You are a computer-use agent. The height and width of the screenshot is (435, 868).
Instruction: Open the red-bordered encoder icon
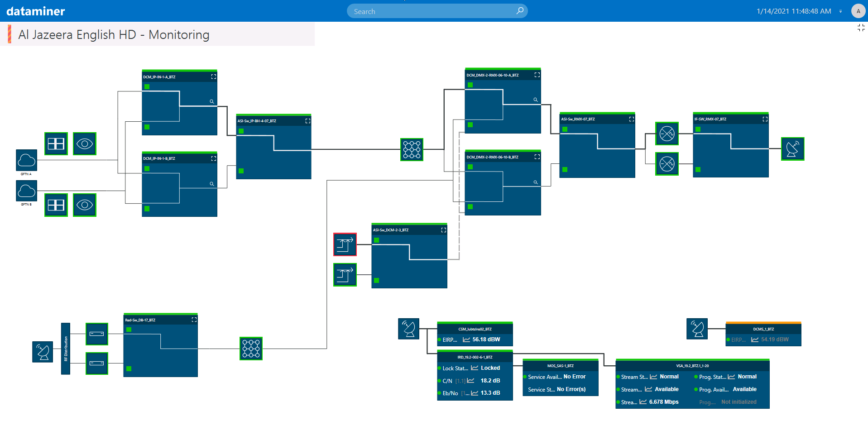(345, 244)
